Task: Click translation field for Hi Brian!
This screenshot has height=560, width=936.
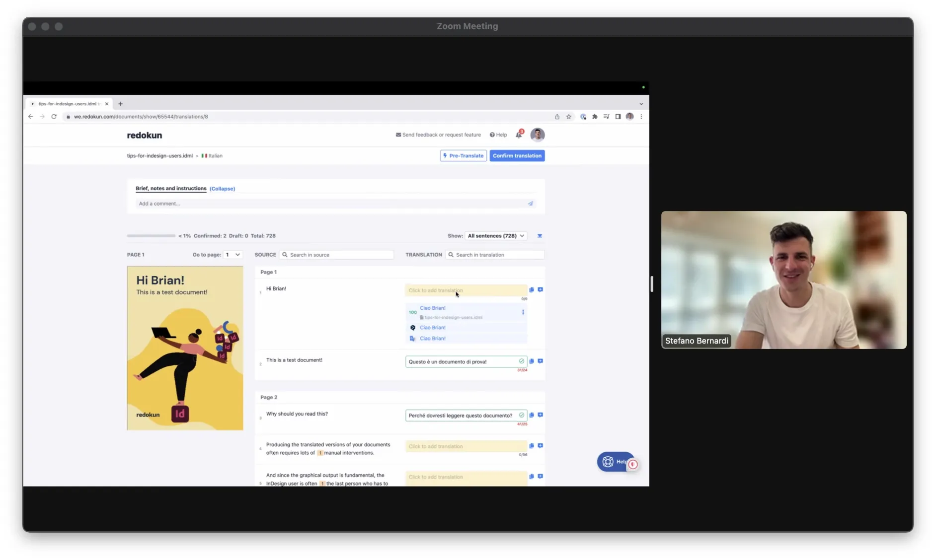Action: pyautogui.click(x=466, y=290)
